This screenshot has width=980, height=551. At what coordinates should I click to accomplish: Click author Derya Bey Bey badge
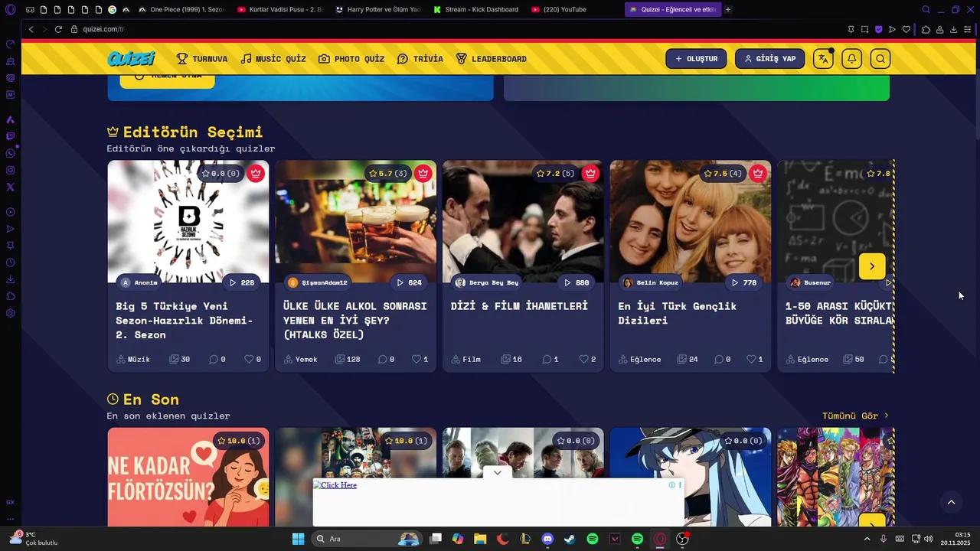point(487,282)
